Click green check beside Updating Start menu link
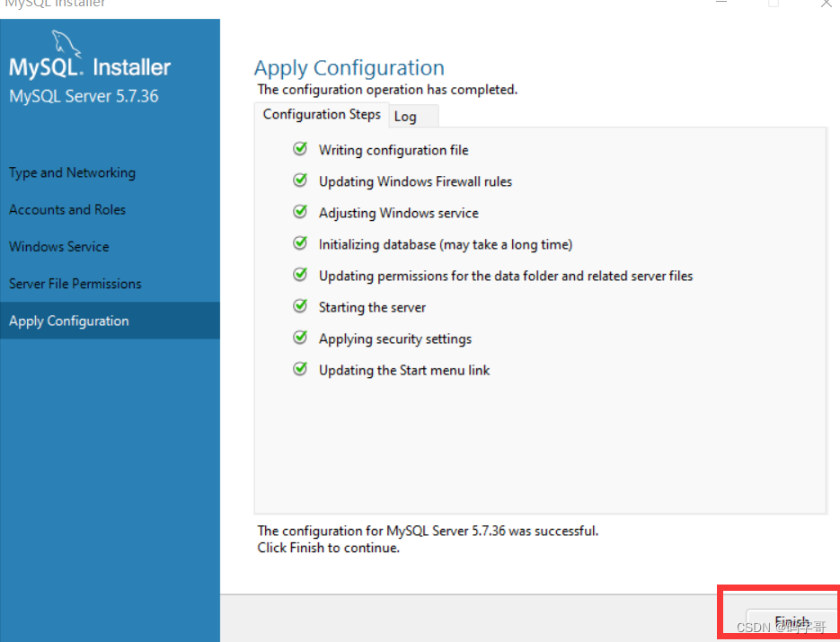The height and width of the screenshot is (642, 840). (300, 369)
